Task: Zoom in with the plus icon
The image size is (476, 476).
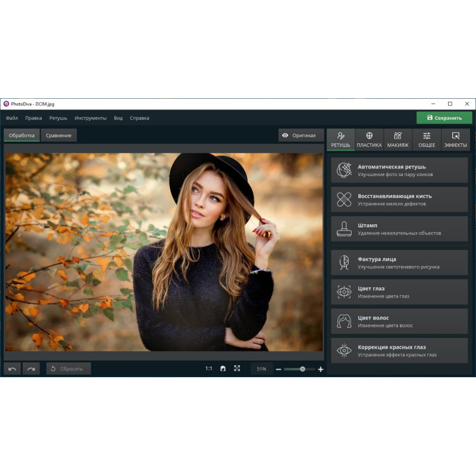Action: click(321, 369)
